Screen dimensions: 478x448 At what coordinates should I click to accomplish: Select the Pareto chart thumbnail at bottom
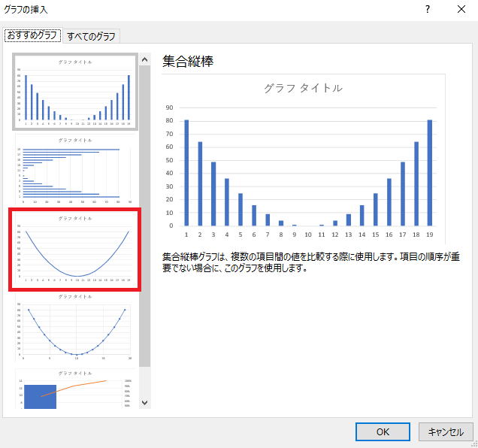click(75, 389)
